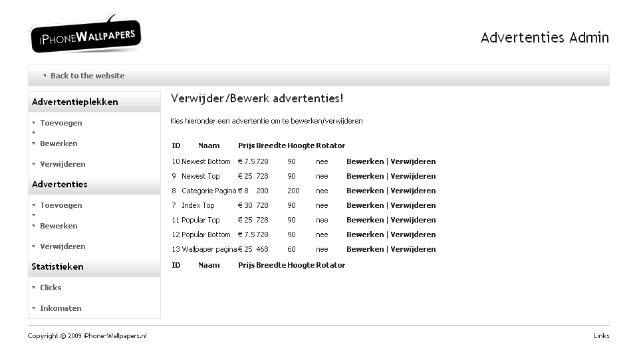Open the Links footer link
This screenshot has width=641, height=364.
click(x=601, y=336)
